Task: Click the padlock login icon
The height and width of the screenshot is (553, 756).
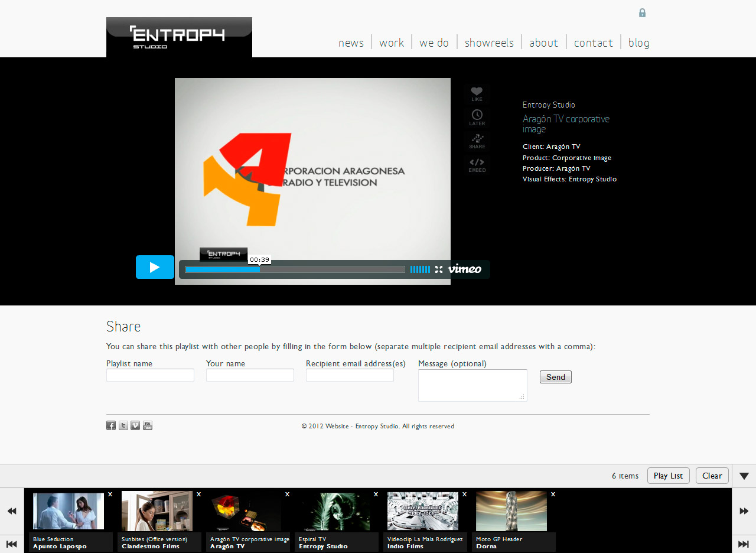Action: [x=642, y=12]
